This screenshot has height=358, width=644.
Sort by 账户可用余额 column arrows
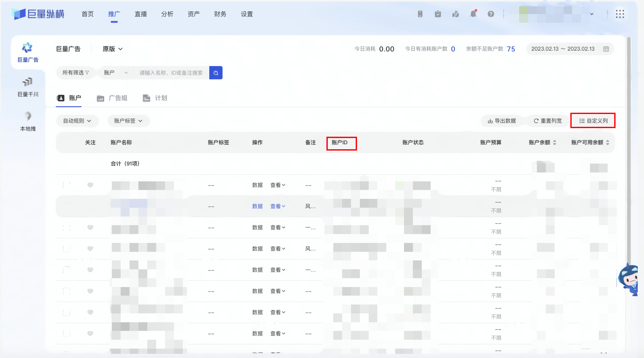pos(608,142)
